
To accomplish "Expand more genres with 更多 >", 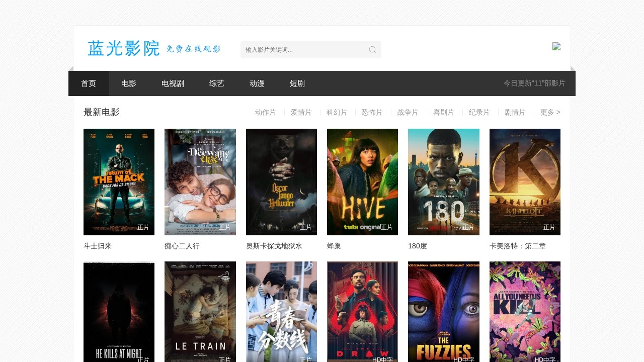I will point(550,112).
